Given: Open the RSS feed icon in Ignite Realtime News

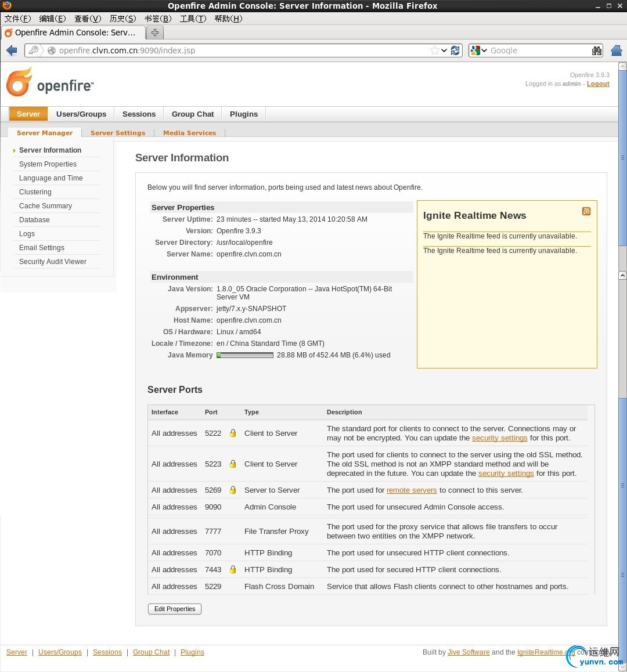Looking at the screenshot, I should 586,211.
